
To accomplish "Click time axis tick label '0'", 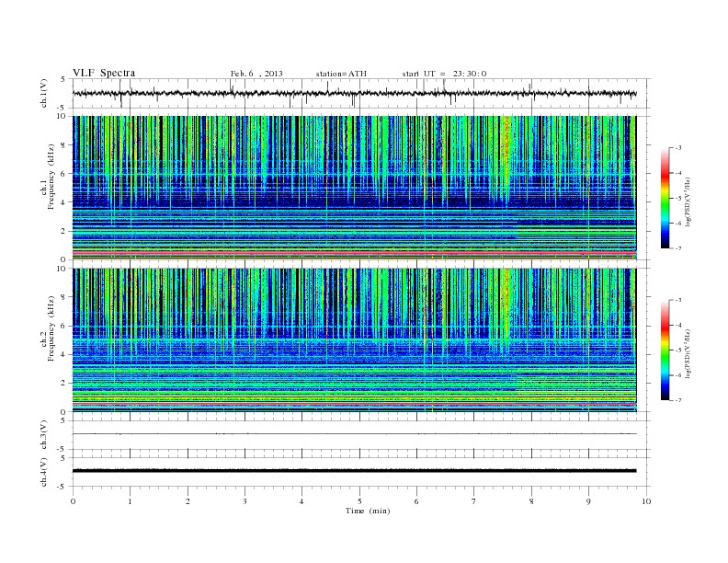I will (73, 501).
